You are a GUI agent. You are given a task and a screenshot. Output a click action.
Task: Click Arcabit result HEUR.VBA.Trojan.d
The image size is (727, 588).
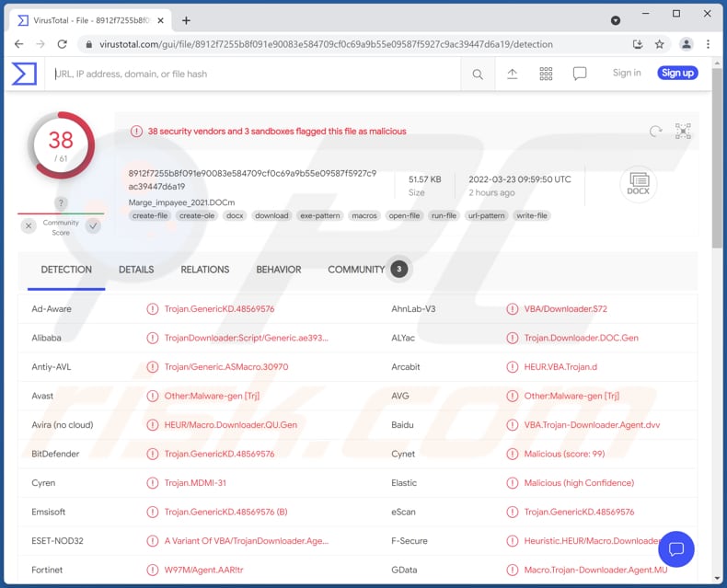560,367
